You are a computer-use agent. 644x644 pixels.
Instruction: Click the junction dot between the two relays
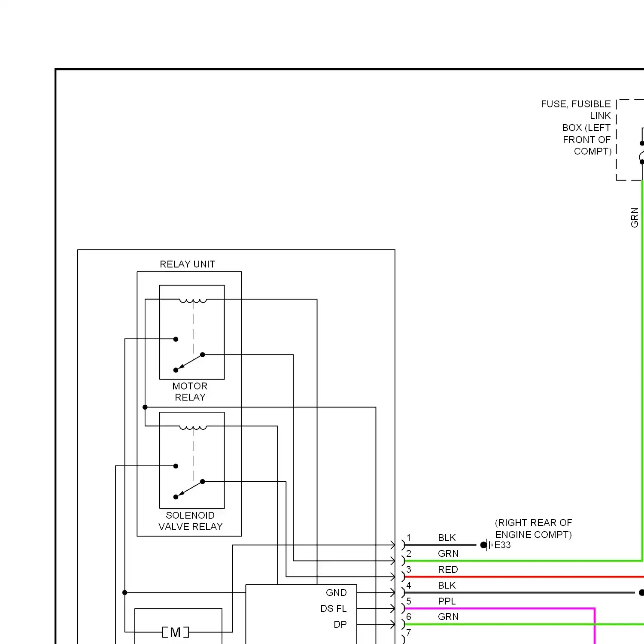145,407
